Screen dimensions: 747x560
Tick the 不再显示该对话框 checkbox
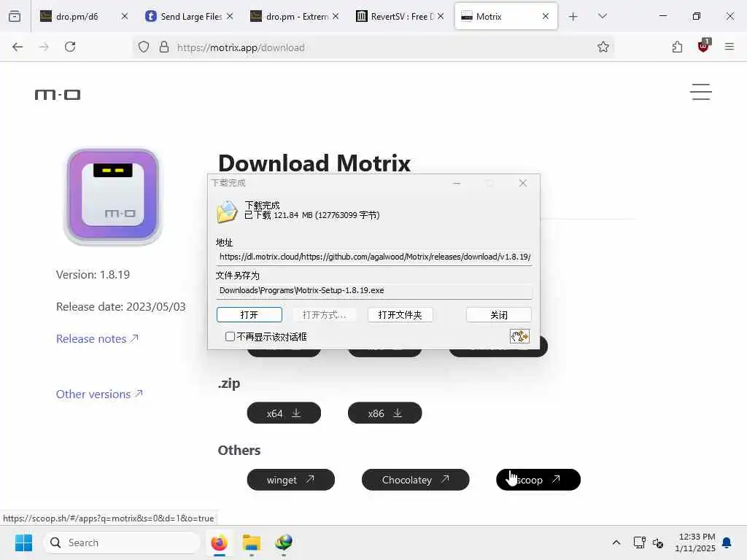click(230, 337)
